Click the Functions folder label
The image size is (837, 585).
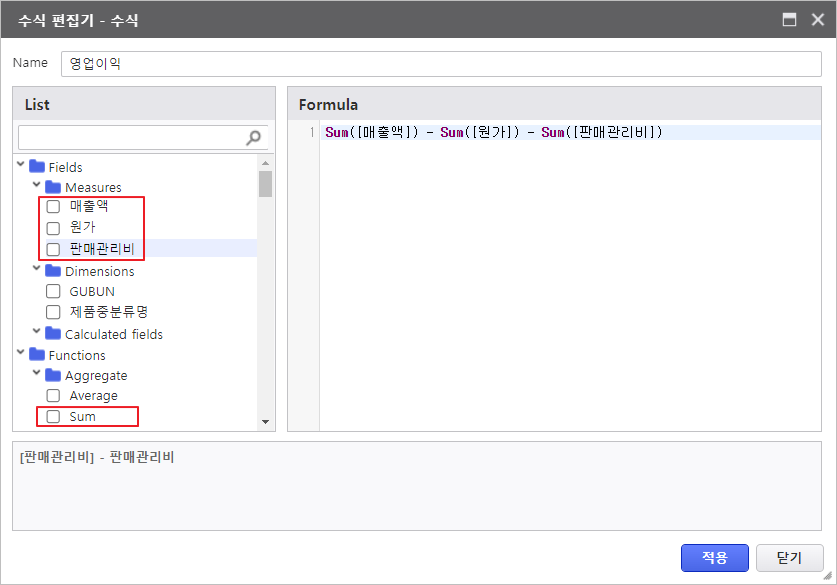coord(77,355)
